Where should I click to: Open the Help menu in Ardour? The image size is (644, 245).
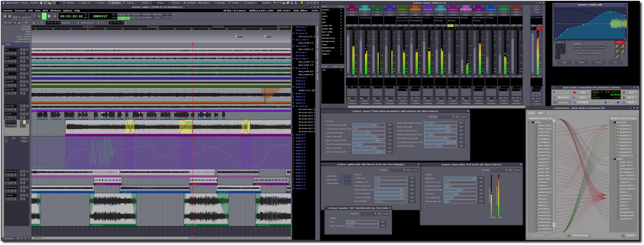click(77, 10)
